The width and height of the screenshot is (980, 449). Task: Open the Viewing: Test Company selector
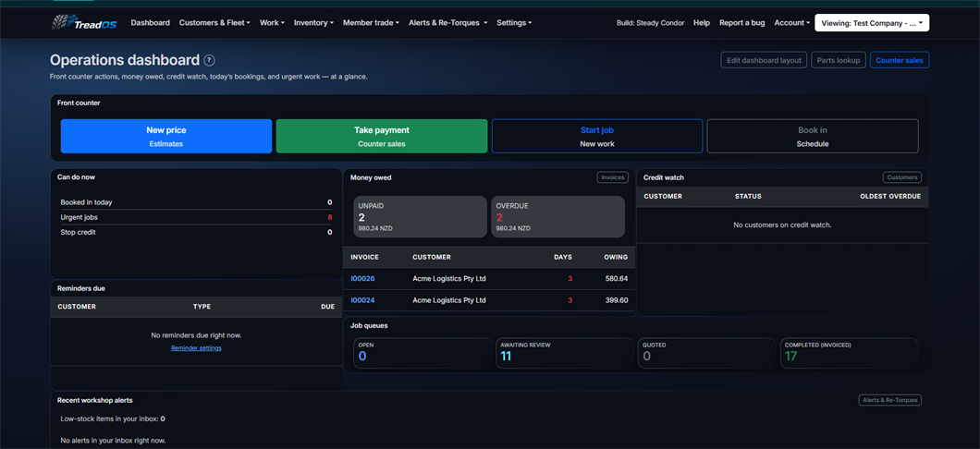coord(872,22)
